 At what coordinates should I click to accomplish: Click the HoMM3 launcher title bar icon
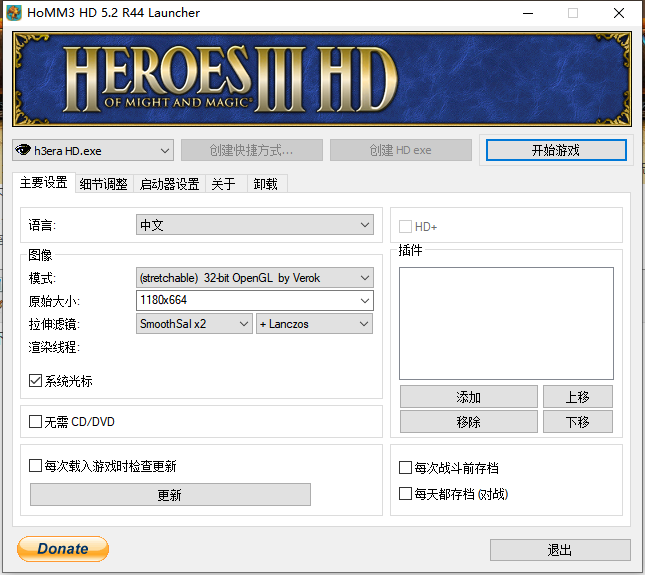click(14, 13)
